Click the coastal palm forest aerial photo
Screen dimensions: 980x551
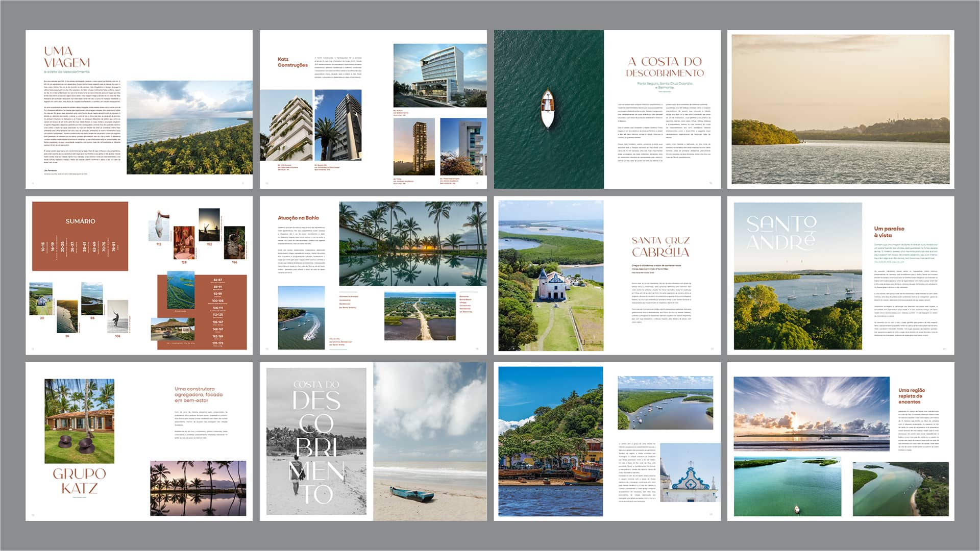coord(189,127)
